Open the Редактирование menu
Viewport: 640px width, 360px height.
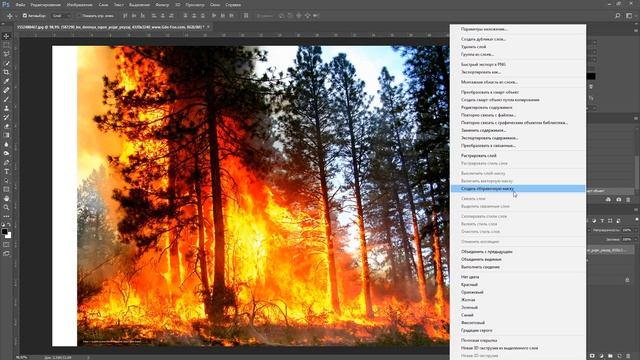click(x=46, y=5)
